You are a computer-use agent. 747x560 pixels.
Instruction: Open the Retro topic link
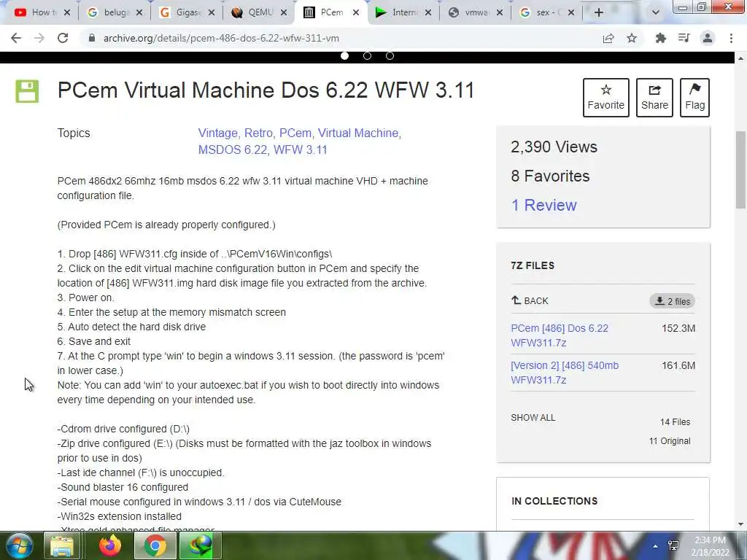click(258, 133)
